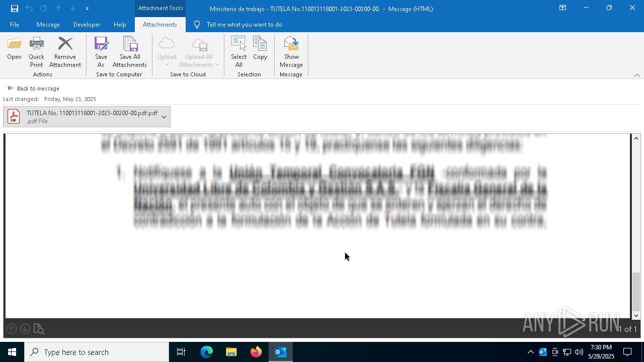The height and width of the screenshot is (362, 644).
Task: Open the File menu
Action: [x=15, y=25]
